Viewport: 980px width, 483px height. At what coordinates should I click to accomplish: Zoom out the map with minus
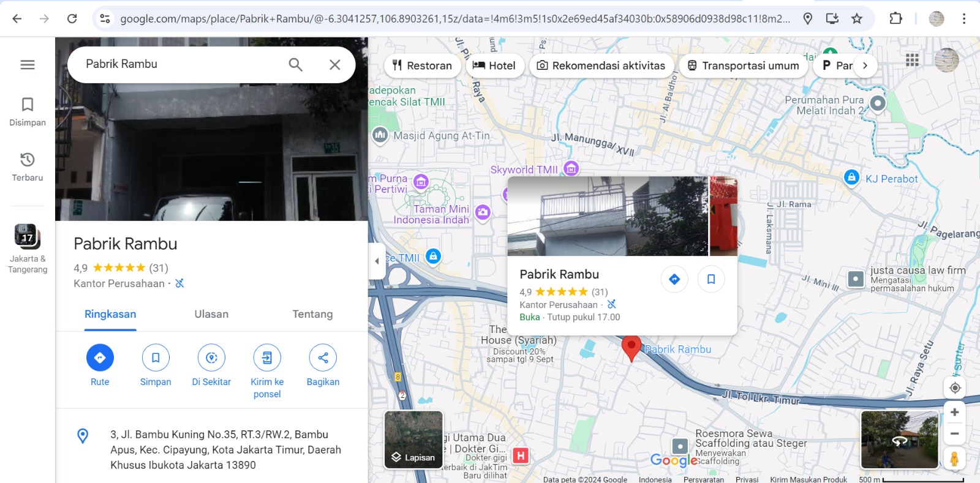pyautogui.click(x=954, y=434)
